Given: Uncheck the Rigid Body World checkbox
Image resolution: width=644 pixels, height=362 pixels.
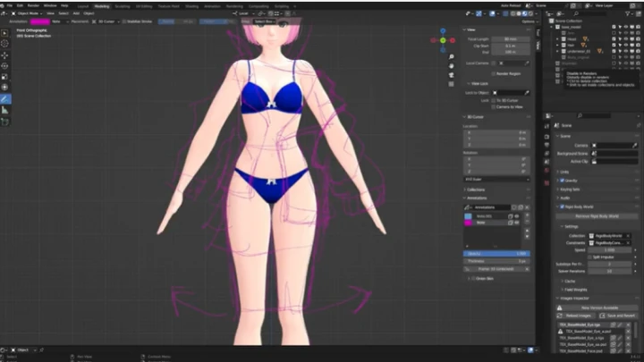Looking at the screenshot, I should pos(562,206).
